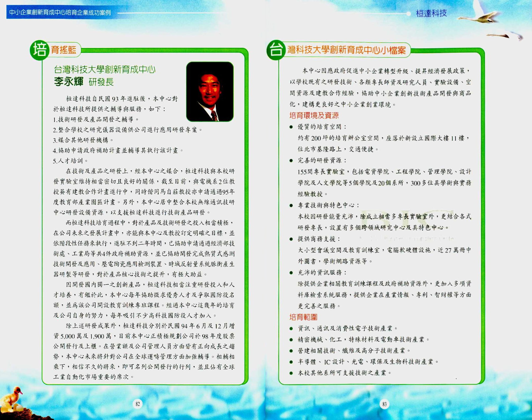Click page number 83
Viewport: 532px width, 420px height.
(x=384, y=404)
